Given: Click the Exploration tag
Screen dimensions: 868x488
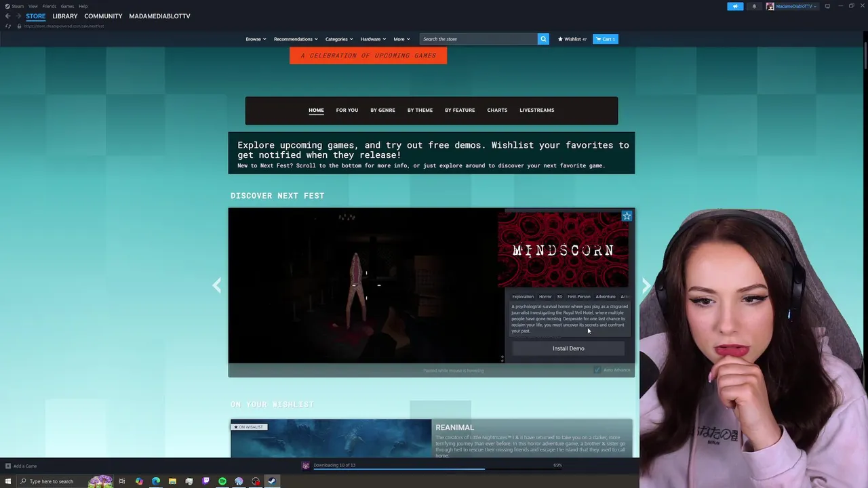Looking at the screenshot, I should 523,296.
